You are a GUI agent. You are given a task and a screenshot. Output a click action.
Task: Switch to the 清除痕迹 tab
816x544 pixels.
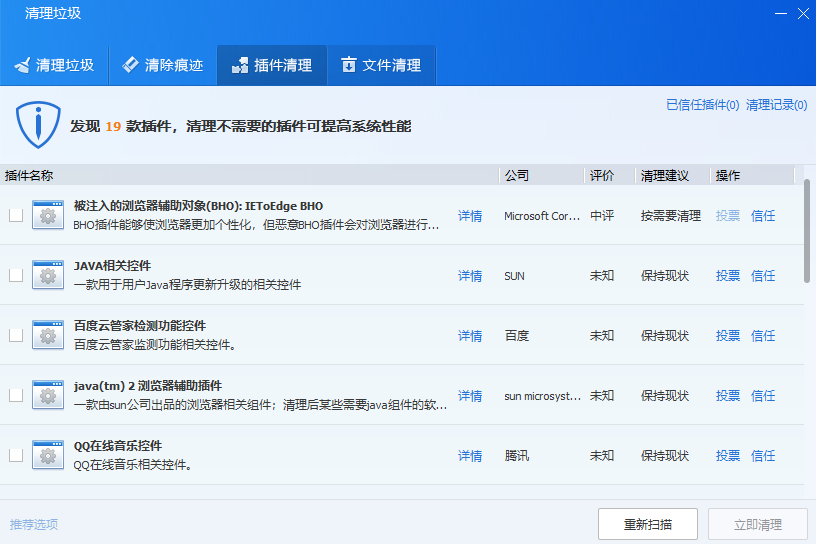click(x=163, y=65)
